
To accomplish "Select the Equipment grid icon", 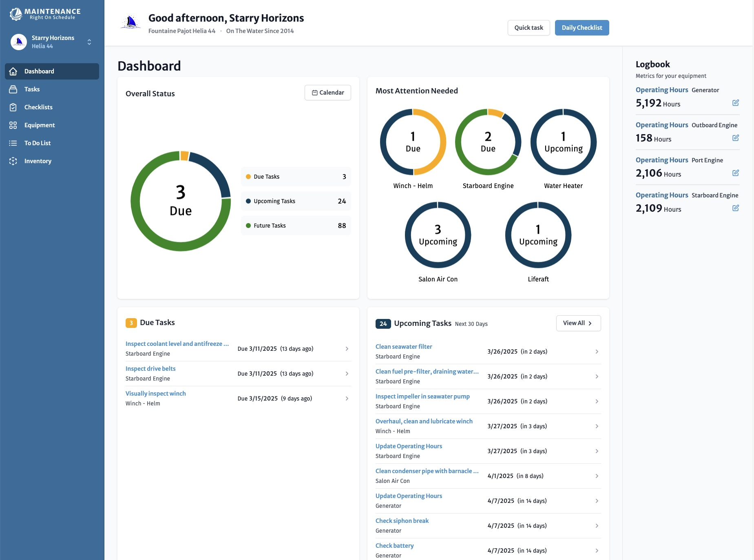I will click(x=13, y=125).
